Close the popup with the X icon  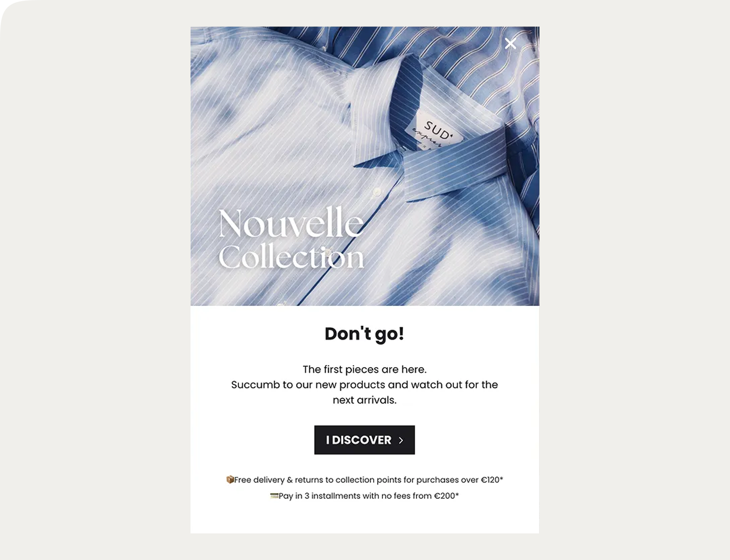[x=510, y=43]
